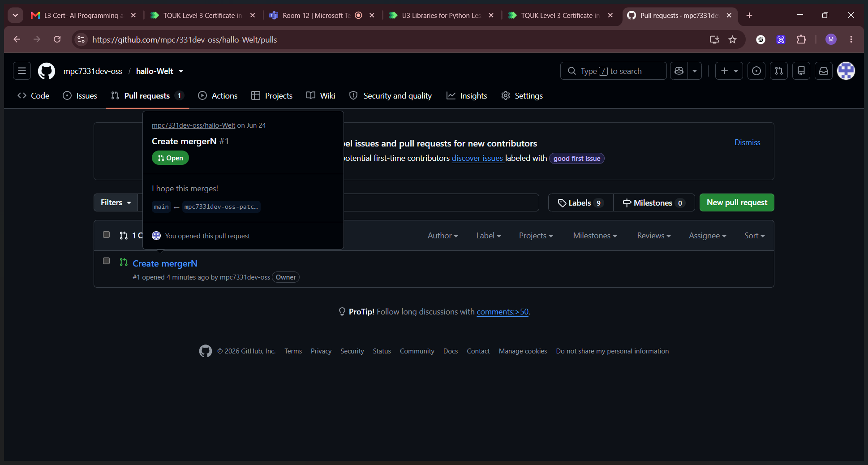The image size is (868, 465).
Task: Open the Privacy footer link
Action: click(321, 351)
